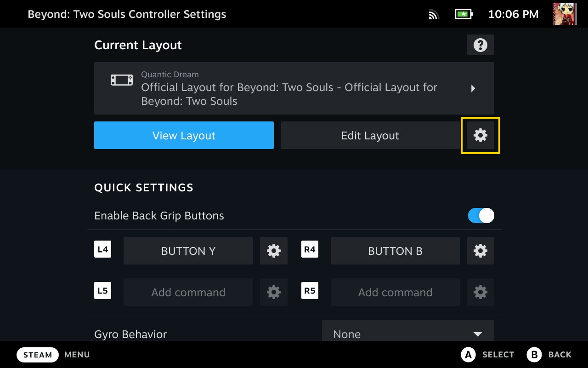Image resolution: width=588 pixels, height=368 pixels.
Task: Open the STEAM menu button
Action: (38, 355)
